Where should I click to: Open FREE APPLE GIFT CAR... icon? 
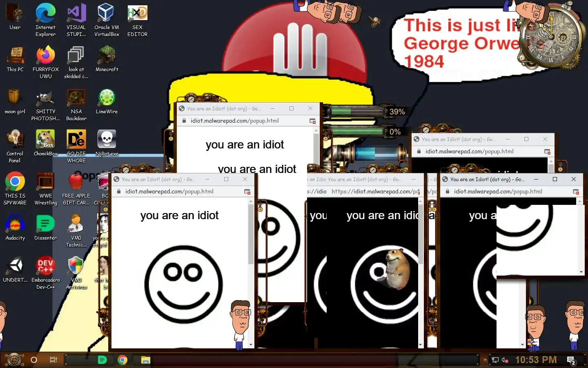tap(76, 188)
